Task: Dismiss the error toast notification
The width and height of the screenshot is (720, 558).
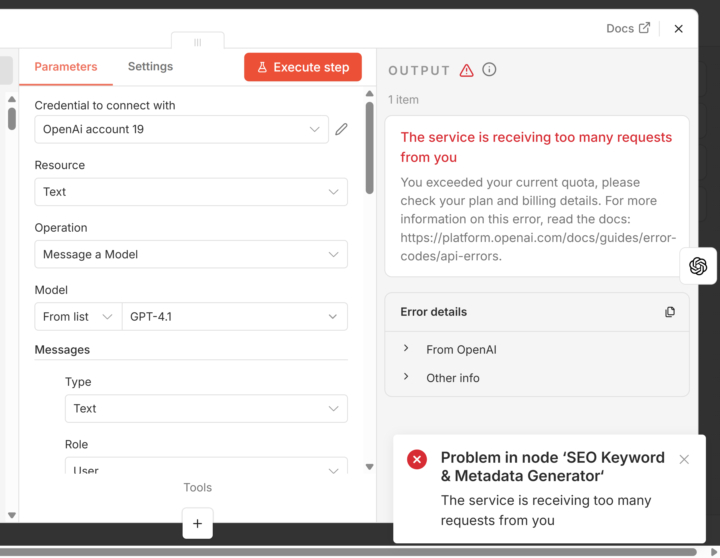Action: coord(684,459)
